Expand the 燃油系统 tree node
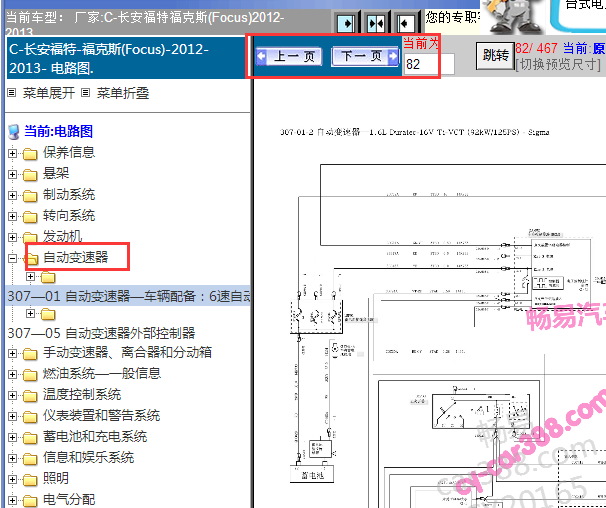This screenshot has width=606, height=508. pyautogui.click(x=12, y=374)
